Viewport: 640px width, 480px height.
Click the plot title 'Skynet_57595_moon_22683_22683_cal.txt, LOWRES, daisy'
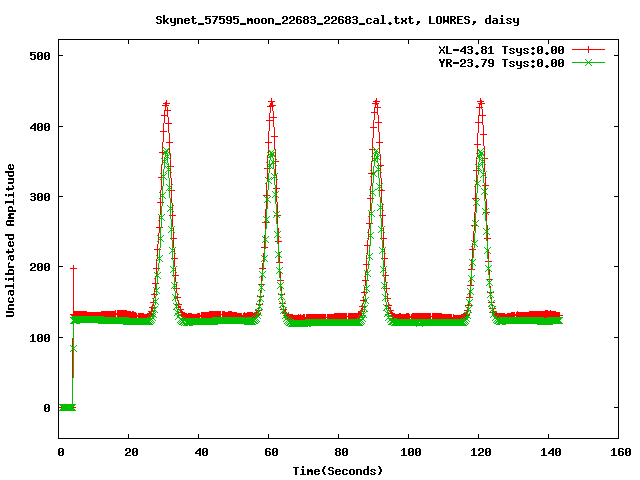pos(337,20)
